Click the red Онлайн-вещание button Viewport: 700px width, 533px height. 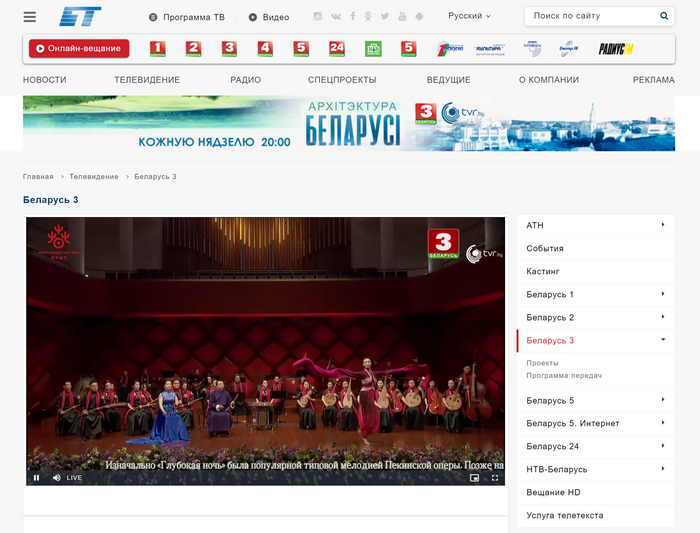79,49
